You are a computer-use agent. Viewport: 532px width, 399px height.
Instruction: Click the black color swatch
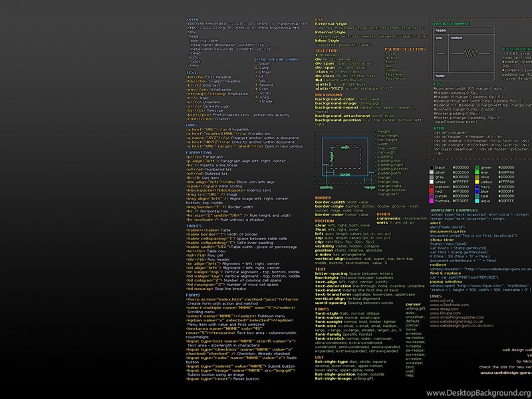(432, 168)
